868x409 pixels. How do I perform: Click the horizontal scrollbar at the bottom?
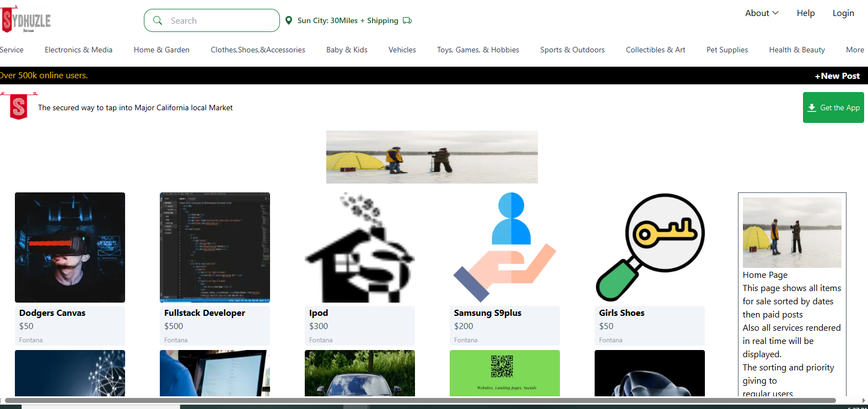420,400
